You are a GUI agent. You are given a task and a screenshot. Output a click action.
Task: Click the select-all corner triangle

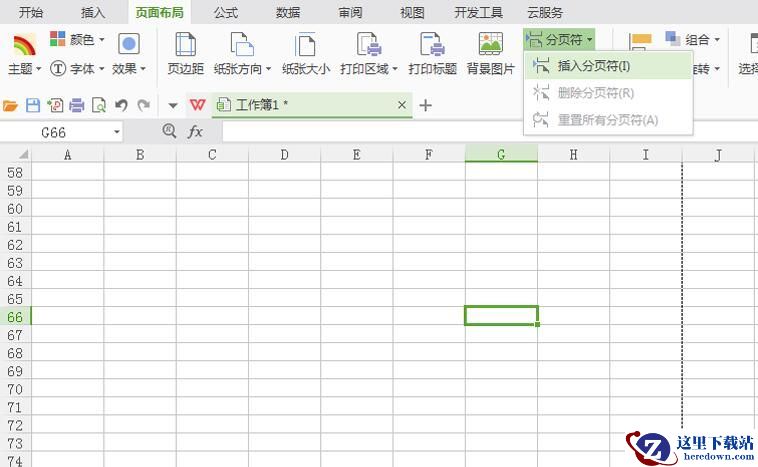[22, 155]
